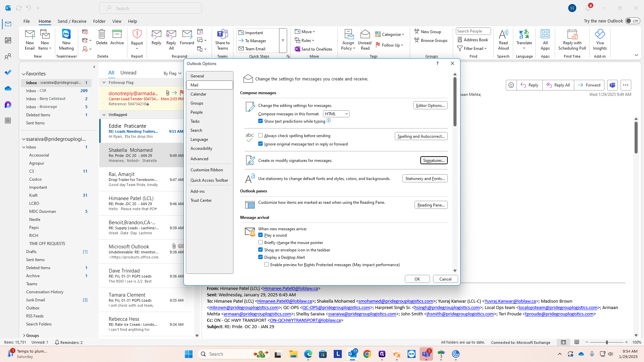Open the compose format HTML dropdown
The image size is (644, 362).
tap(336, 114)
